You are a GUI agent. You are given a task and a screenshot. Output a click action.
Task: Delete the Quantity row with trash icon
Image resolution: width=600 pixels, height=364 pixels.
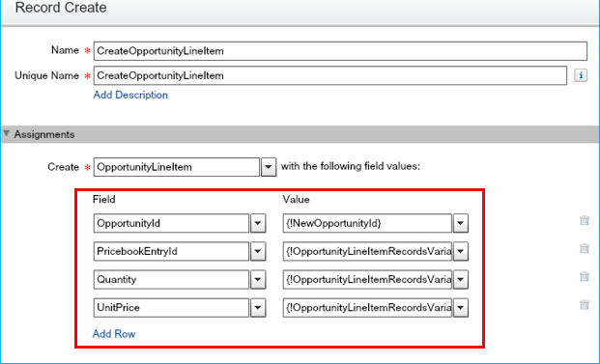click(585, 276)
